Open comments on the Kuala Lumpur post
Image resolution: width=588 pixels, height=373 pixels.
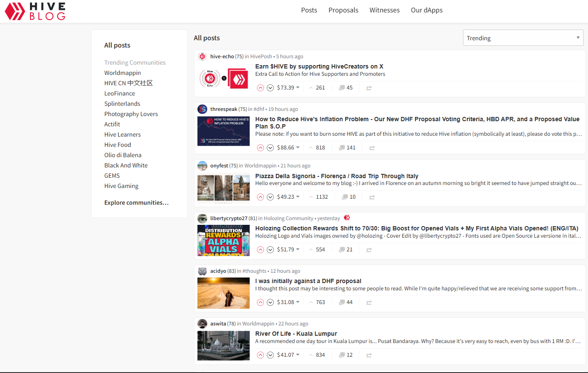[345, 355]
